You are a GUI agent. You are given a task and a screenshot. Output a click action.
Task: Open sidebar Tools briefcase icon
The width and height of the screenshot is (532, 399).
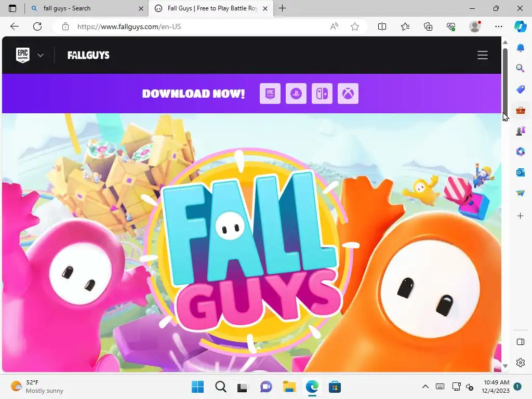521,110
